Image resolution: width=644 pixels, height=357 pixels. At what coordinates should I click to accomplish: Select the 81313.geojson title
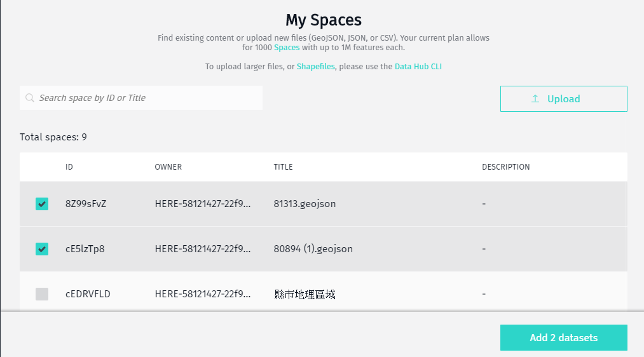pos(305,204)
